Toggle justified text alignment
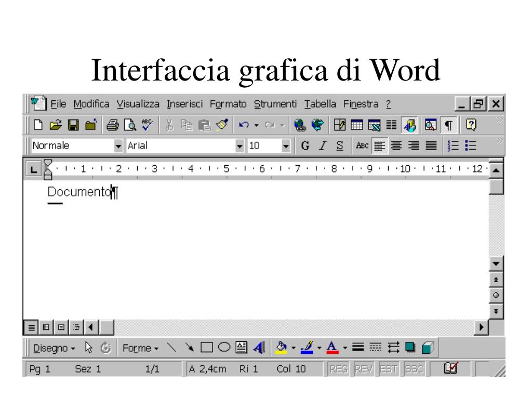 (x=431, y=146)
